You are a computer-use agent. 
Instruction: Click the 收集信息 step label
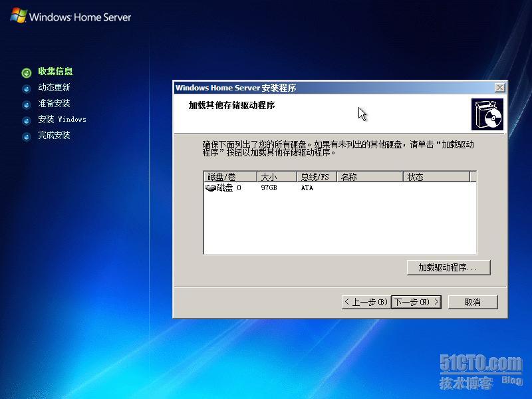pyautogui.click(x=55, y=71)
